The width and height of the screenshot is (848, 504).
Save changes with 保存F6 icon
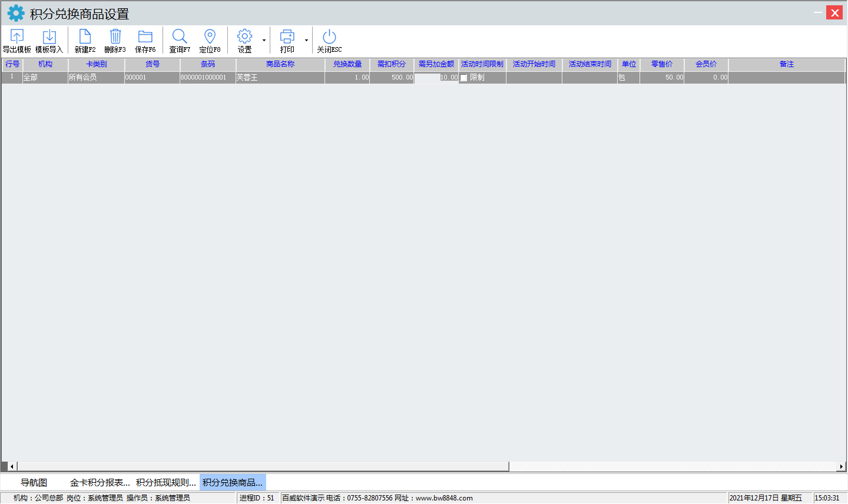145,37
